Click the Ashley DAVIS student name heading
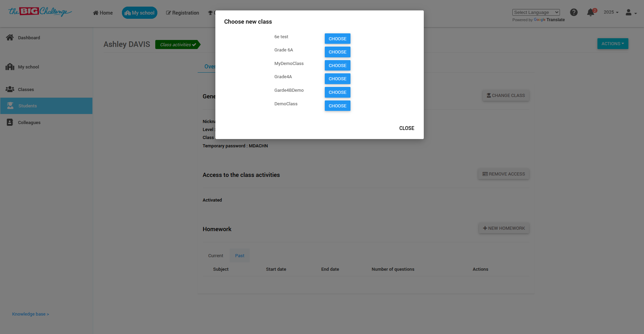The image size is (644, 334). click(x=127, y=44)
